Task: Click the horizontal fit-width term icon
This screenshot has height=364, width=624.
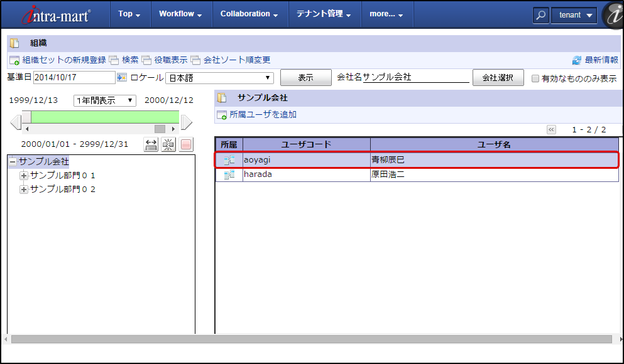Action: 151,144
